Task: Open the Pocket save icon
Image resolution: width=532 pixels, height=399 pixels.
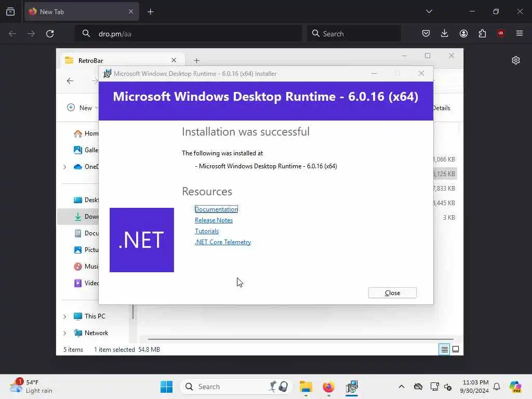Action: click(x=426, y=33)
